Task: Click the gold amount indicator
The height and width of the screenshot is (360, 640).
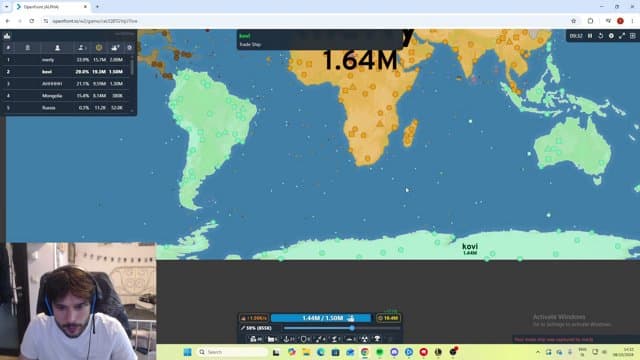Action: pos(388,318)
